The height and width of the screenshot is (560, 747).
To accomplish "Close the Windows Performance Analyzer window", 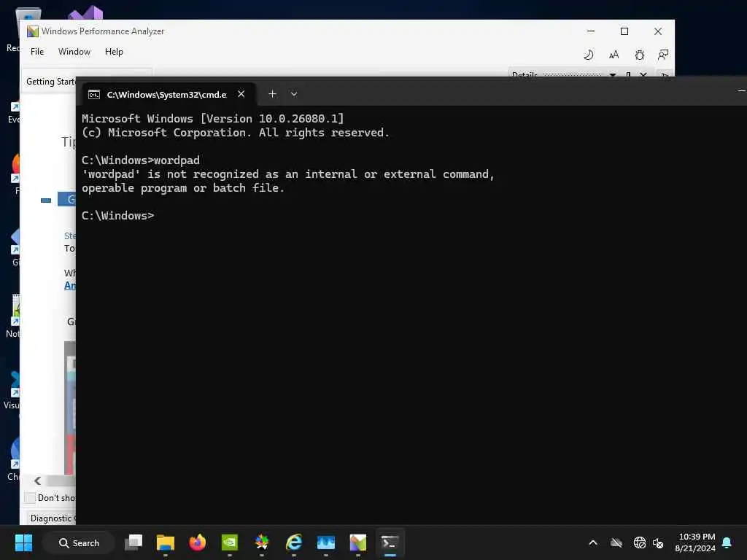I will point(658,31).
